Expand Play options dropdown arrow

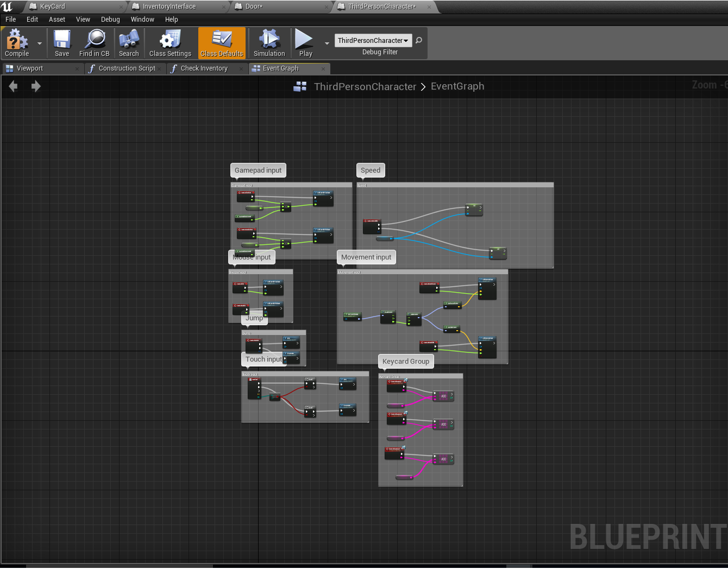click(x=327, y=43)
